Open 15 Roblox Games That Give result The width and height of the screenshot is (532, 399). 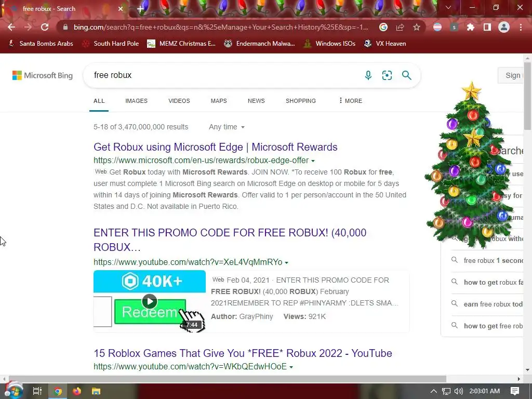[x=243, y=353]
